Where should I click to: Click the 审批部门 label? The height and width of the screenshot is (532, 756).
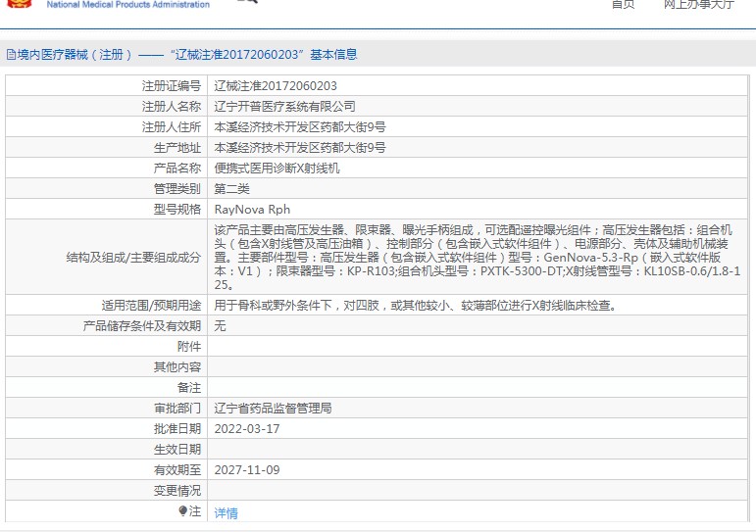tap(176, 409)
